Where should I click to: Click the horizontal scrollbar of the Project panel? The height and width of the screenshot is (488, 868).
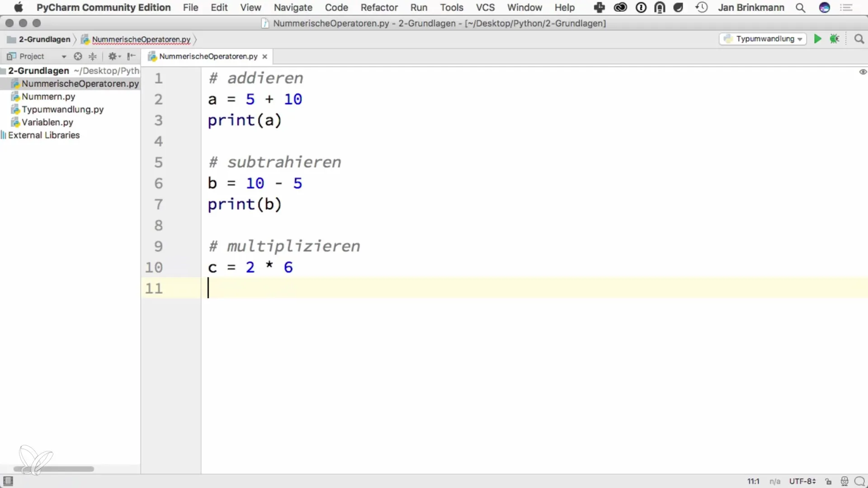click(x=53, y=469)
